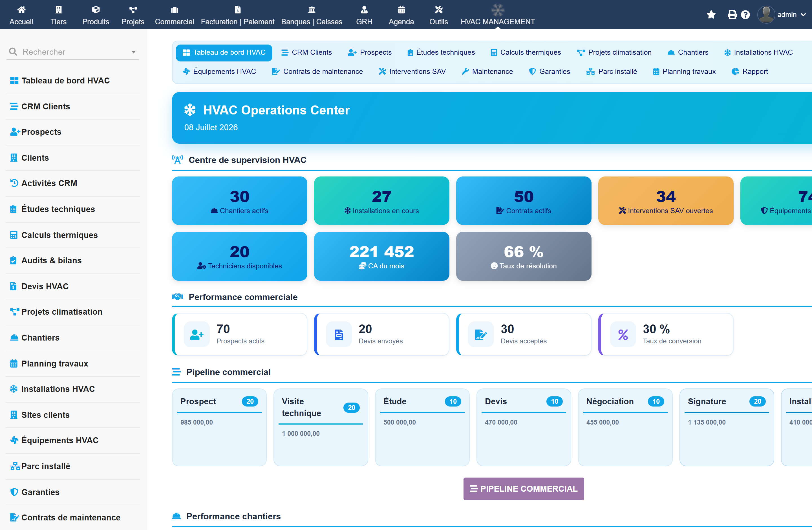The width and height of the screenshot is (812, 530).
Task: Click the printer icon in top bar
Action: [732, 15]
